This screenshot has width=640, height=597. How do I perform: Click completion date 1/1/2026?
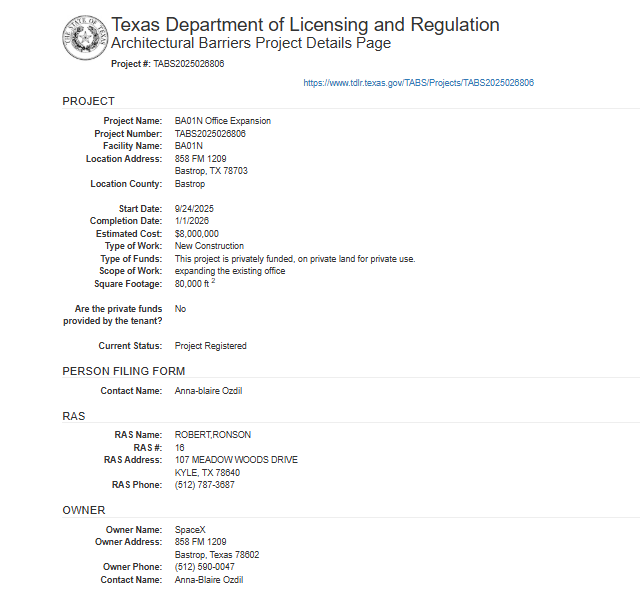pos(192,221)
